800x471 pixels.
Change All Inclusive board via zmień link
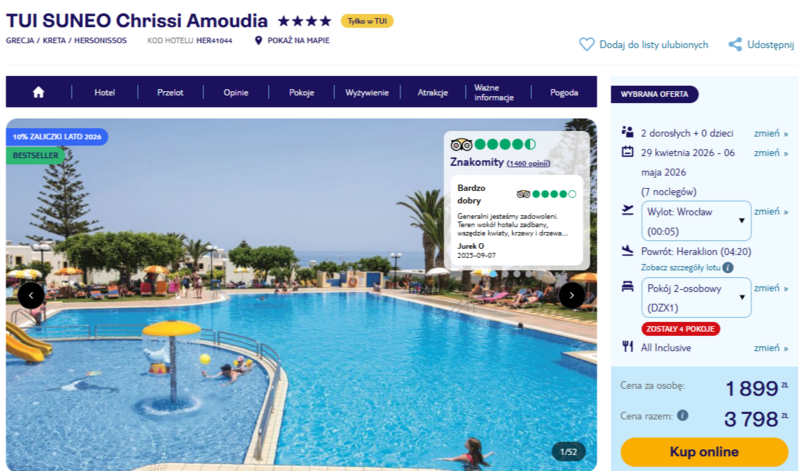(x=771, y=348)
